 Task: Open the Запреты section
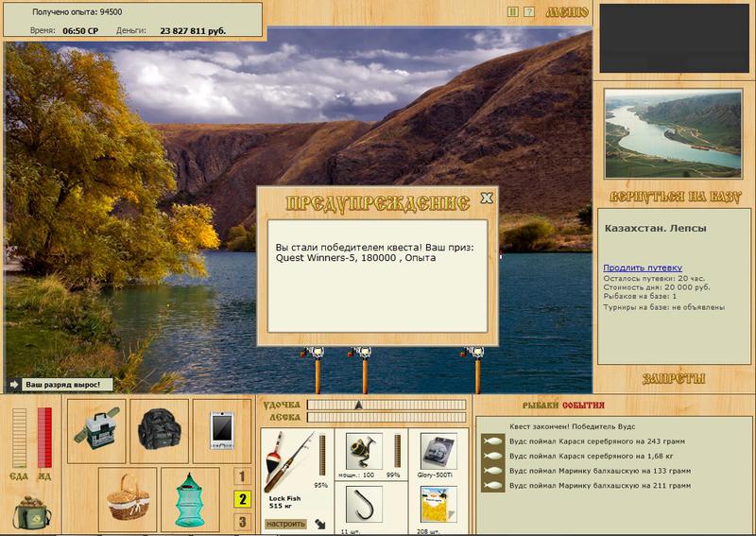pos(674,379)
